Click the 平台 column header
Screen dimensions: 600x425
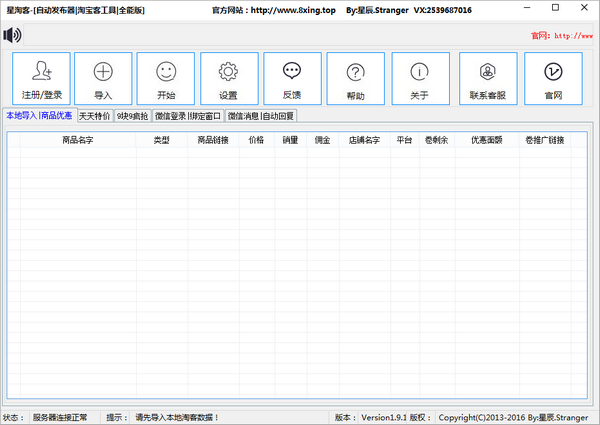pyautogui.click(x=404, y=140)
